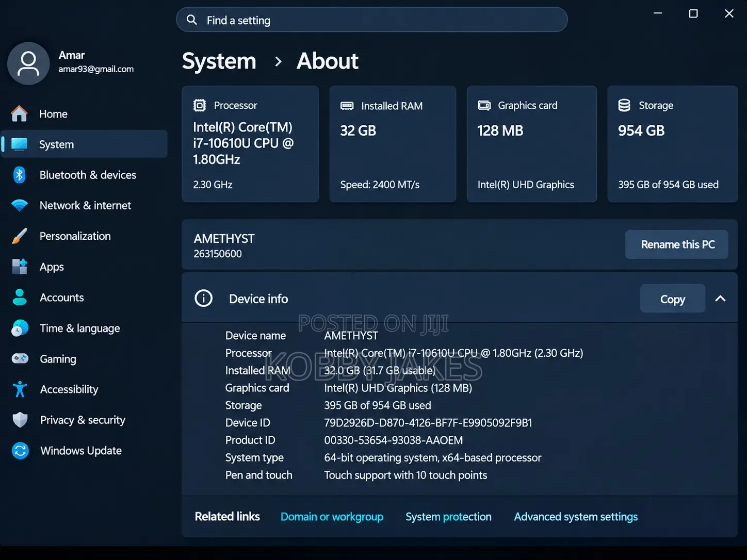Click 'Speed: 2400 MT/s' in RAM card
The image size is (747, 560).
(x=380, y=185)
